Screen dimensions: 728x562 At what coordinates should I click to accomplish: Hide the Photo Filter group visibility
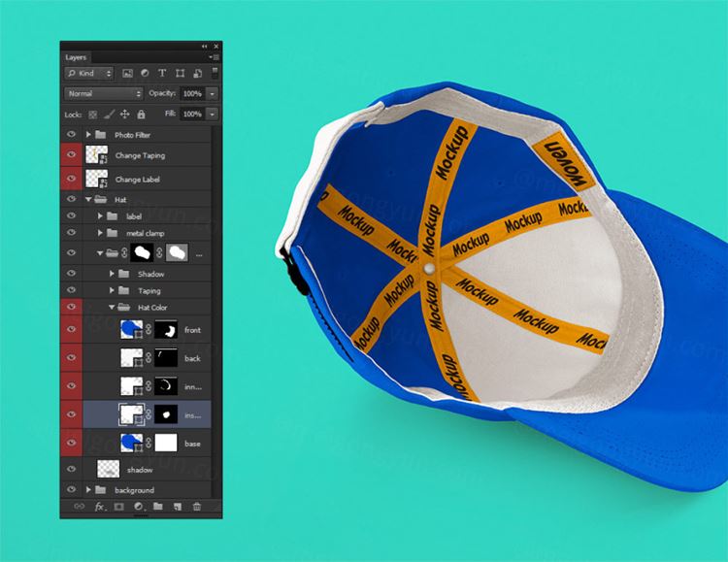(x=71, y=134)
